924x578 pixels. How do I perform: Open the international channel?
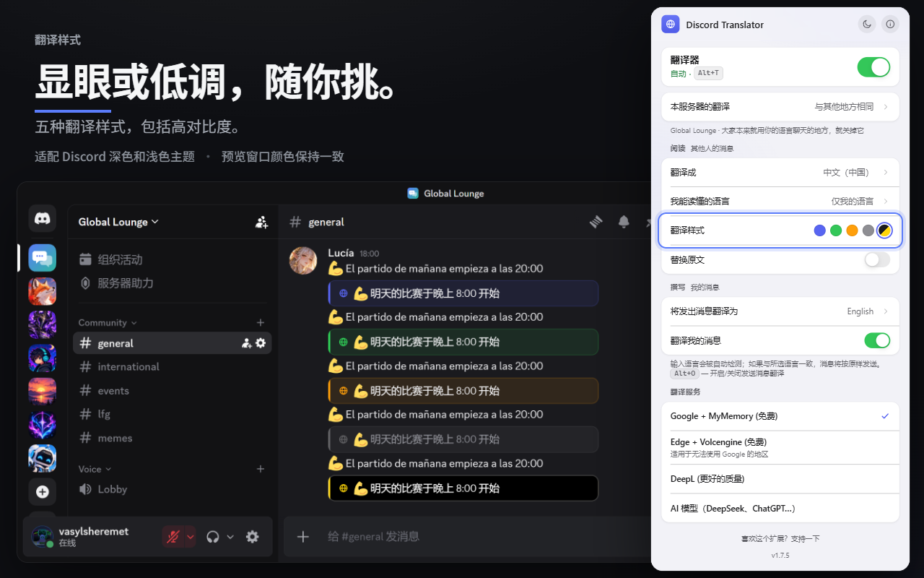pos(172,367)
